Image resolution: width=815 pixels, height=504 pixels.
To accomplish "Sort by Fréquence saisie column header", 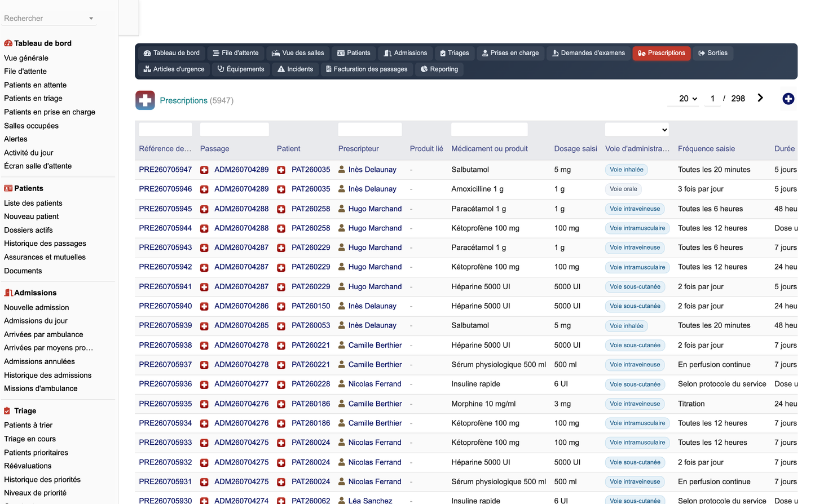I will 706,149.
